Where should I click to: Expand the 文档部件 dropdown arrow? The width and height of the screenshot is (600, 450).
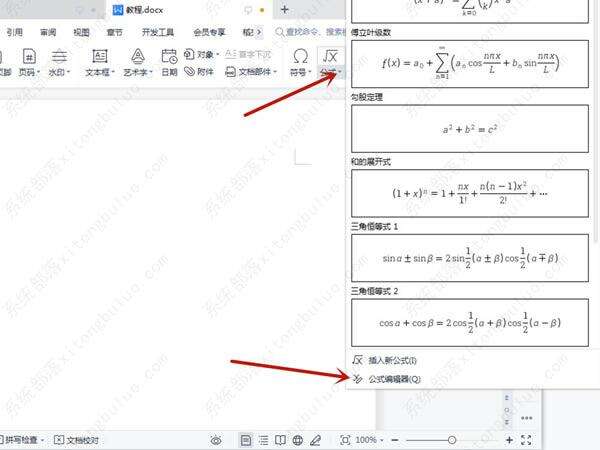coord(274,72)
